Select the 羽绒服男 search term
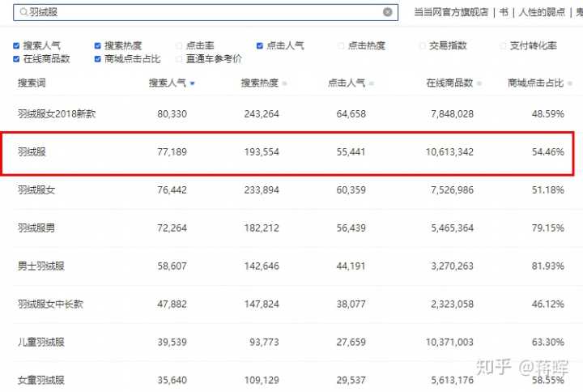The width and height of the screenshot is (583, 392). (x=36, y=228)
